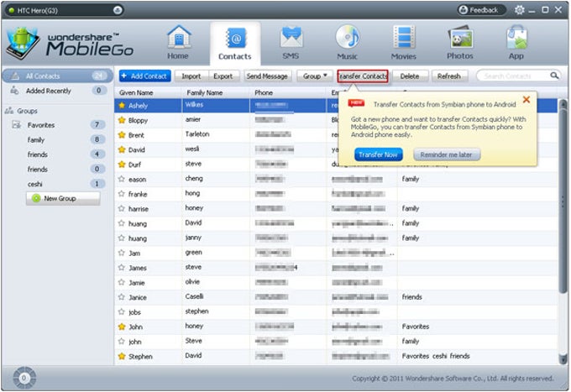Toggle favorite star for James
The width and height of the screenshot is (571, 392).
[122, 268]
